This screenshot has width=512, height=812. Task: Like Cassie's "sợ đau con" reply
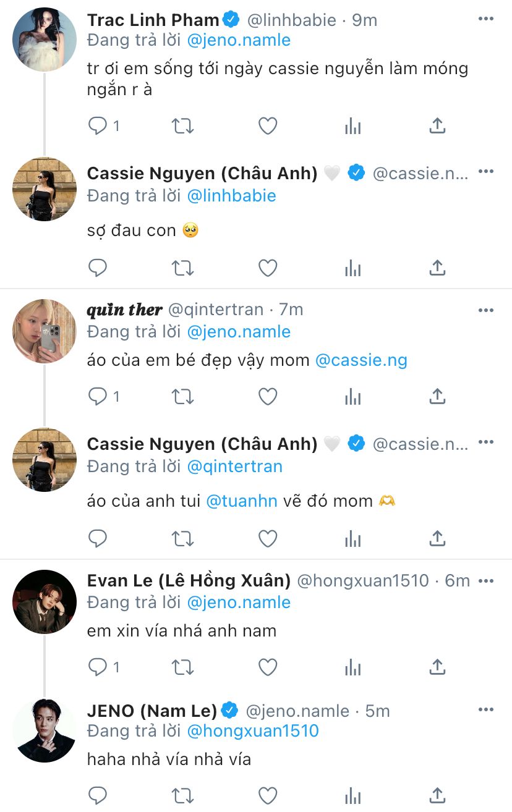(267, 268)
